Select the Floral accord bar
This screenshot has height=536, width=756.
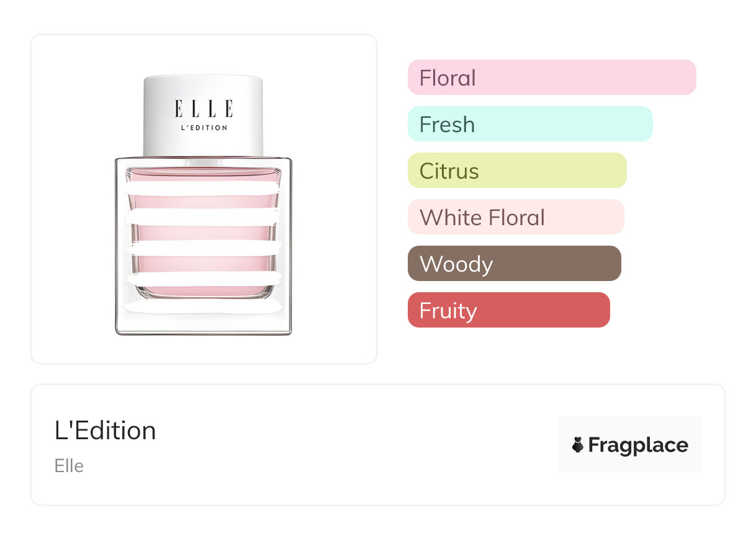click(x=551, y=78)
